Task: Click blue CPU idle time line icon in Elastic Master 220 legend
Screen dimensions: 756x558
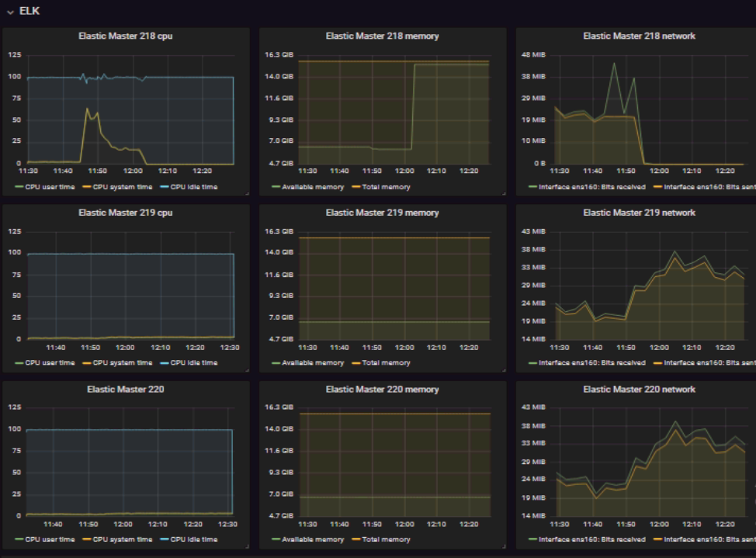Action: point(165,539)
